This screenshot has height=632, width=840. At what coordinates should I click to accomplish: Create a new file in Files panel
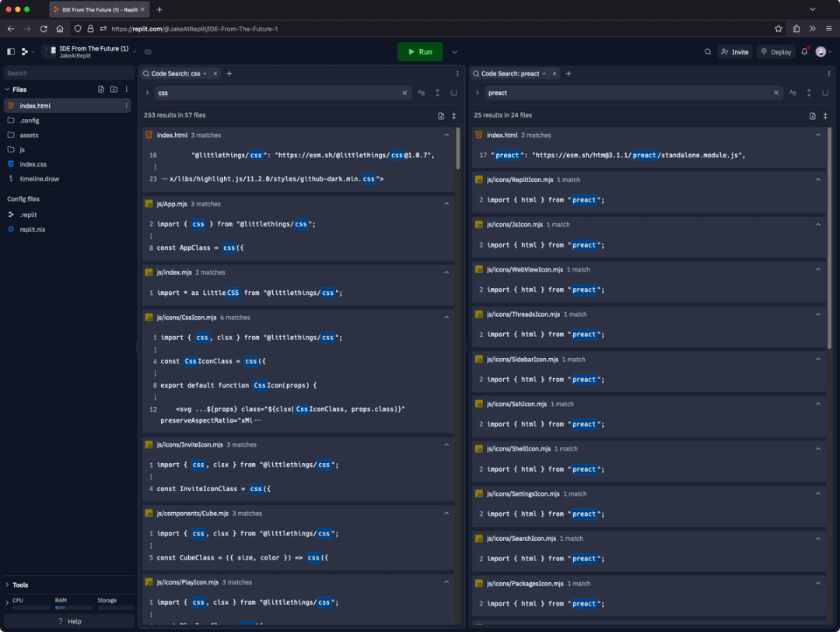point(100,89)
